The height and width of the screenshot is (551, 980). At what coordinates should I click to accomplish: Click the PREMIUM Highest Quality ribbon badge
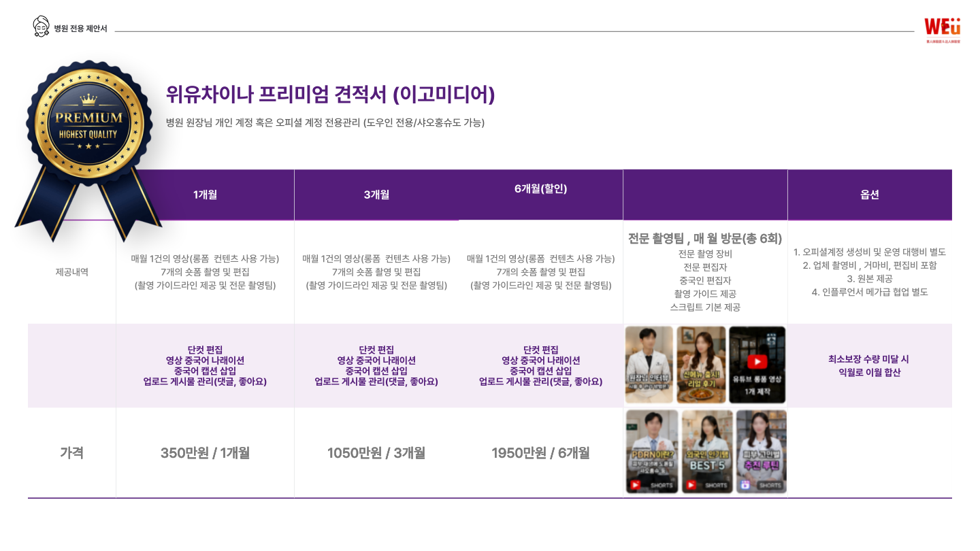[x=88, y=151]
